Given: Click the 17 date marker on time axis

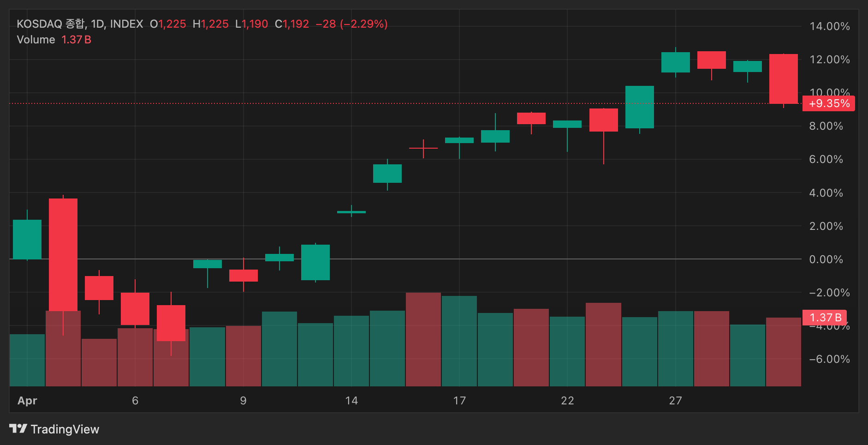Looking at the screenshot, I should coord(459,401).
